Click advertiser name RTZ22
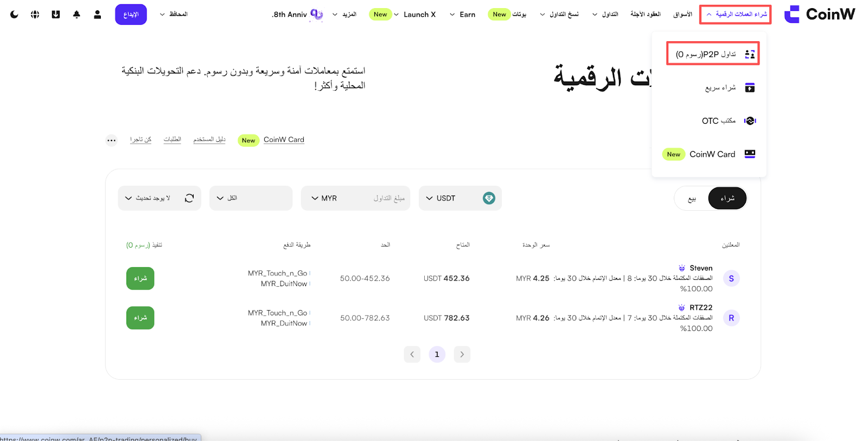 pos(701,308)
